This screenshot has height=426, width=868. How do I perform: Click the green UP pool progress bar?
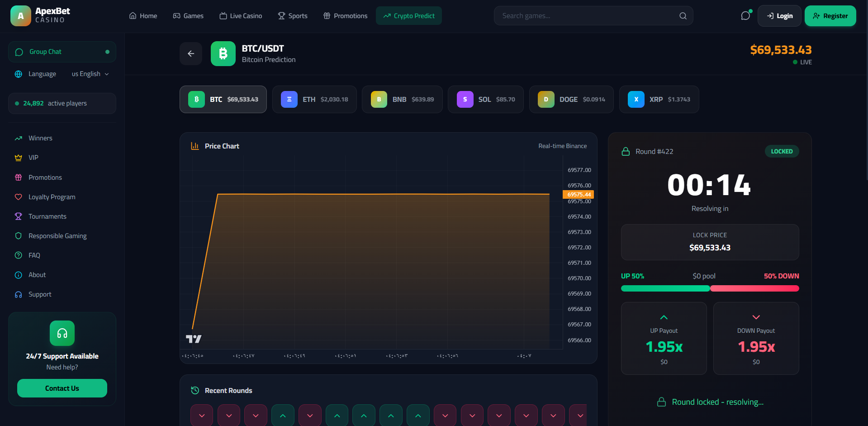click(x=665, y=288)
